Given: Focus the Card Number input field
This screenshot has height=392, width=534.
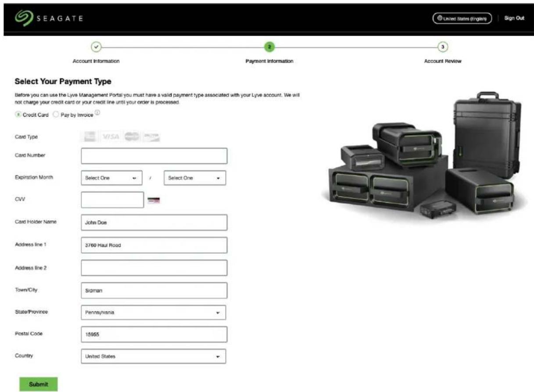Looking at the screenshot, I should coord(154,156).
